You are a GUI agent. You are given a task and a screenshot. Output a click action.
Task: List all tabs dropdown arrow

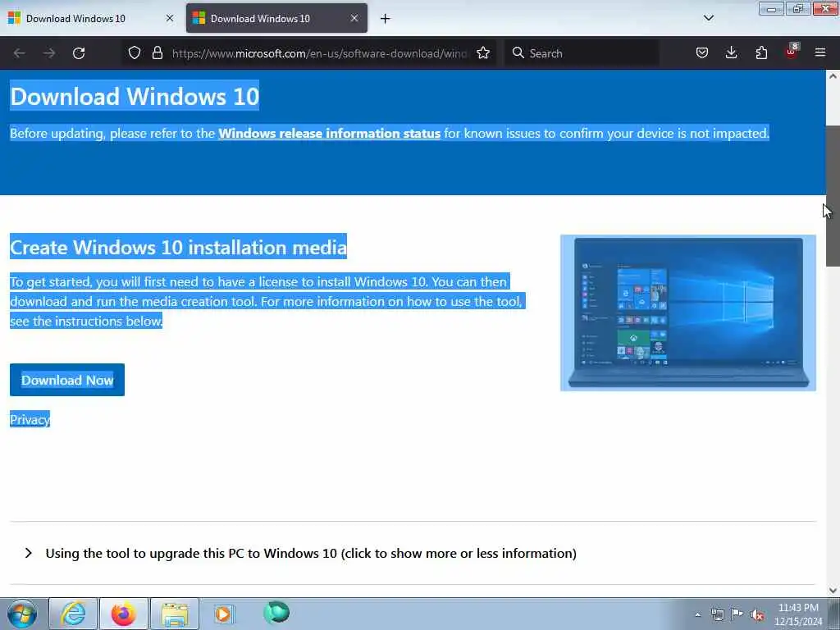(709, 18)
